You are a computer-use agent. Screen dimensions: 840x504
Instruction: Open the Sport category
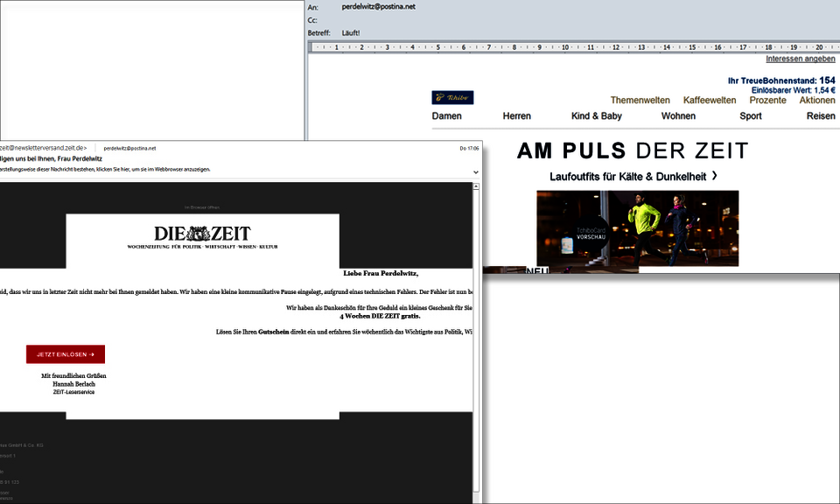pyautogui.click(x=750, y=116)
